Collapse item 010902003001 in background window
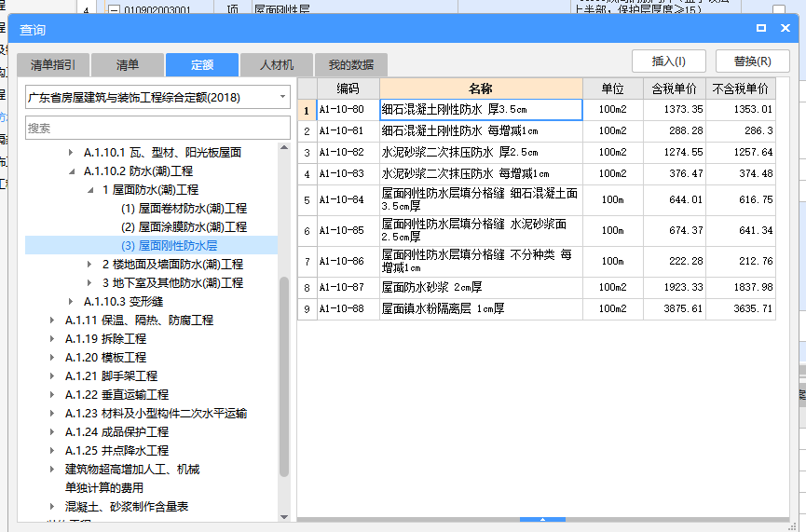Viewport: 806px width, 532px height. (115, 9)
